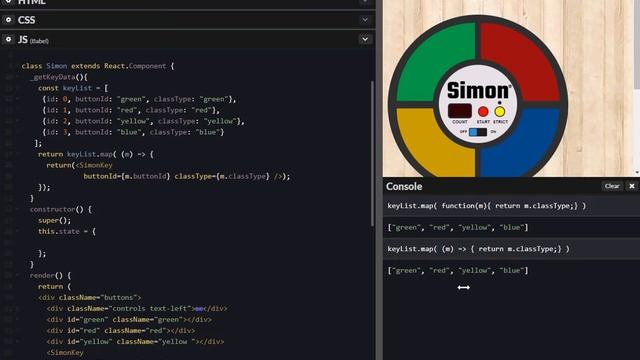
Task: Click the 'return(<SimonKey' line
Action: coord(79,165)
